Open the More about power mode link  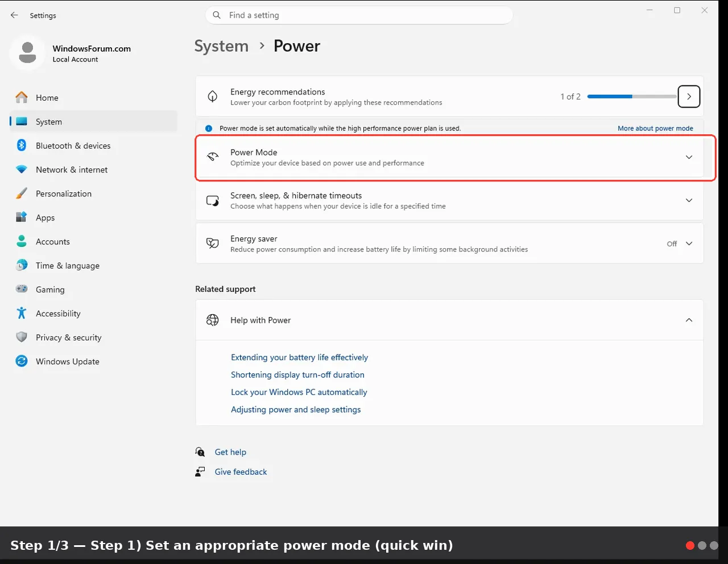pyautogui.click(x=655, y=129)
